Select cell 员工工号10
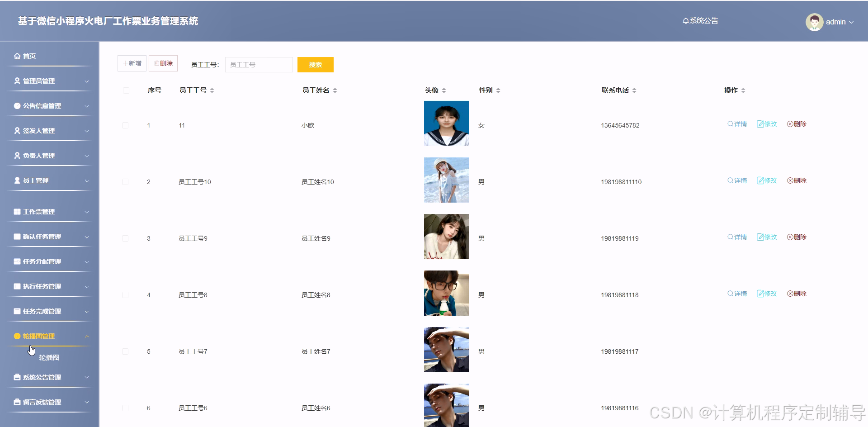The width and height of the screenshot is (868, 427). pos(195,182)
